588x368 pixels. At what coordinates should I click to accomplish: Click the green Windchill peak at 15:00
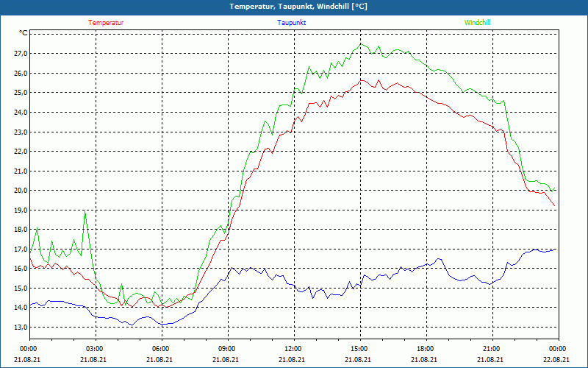361,44
